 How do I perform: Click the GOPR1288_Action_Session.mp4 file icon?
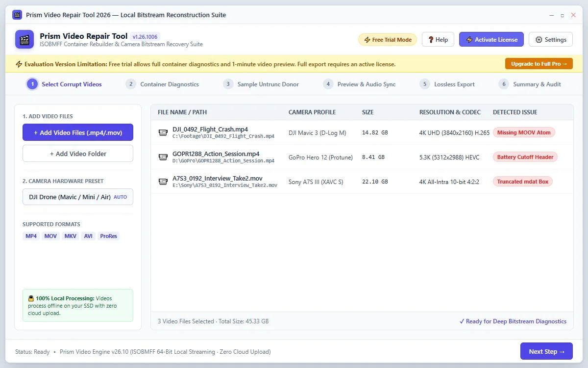tap(163, 157)
